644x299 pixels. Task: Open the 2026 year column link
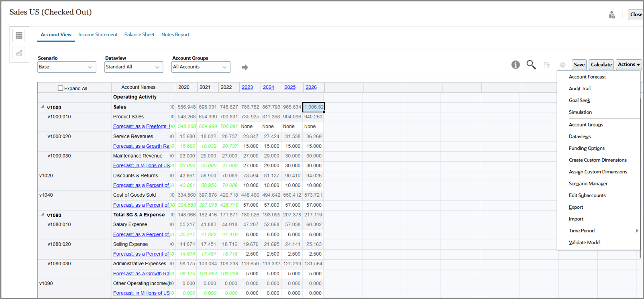[x=311, y=87]
